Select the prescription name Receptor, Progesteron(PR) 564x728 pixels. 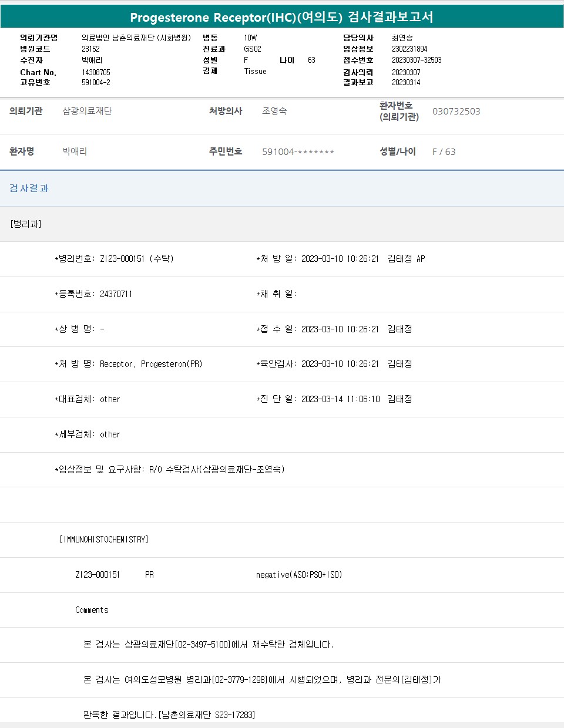(x=151, y=364)
